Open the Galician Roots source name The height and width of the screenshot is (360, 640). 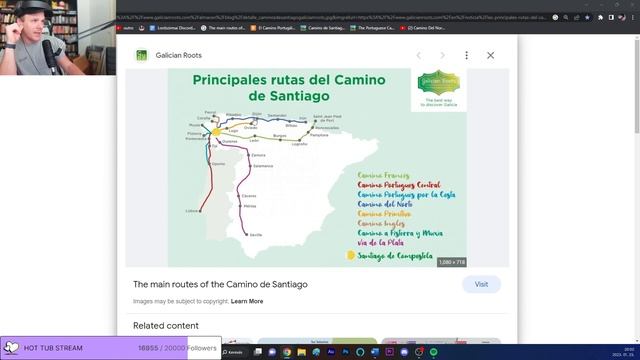tap(178, 55)
